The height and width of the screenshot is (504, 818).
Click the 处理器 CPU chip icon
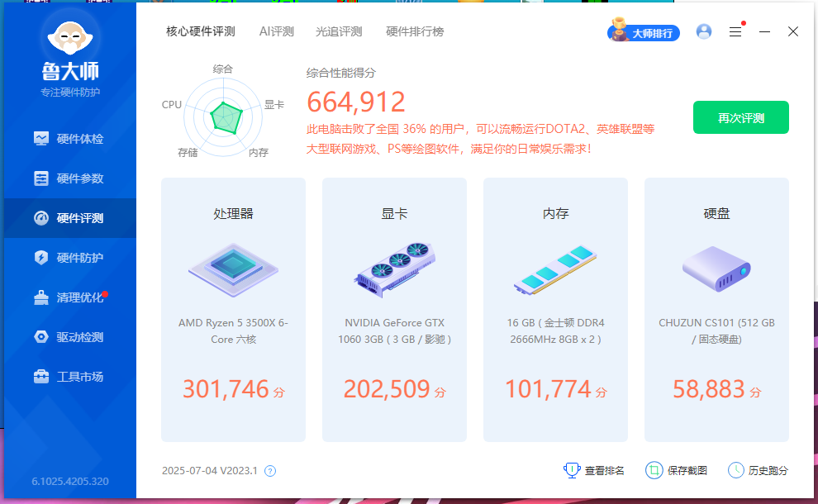(233, 269)
